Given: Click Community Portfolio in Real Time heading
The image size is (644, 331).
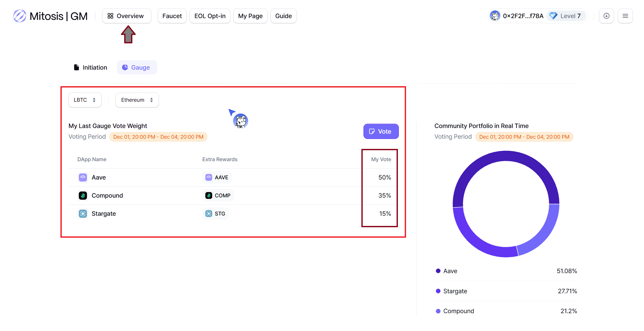Looking at the screenshot, I should [482, 126].
